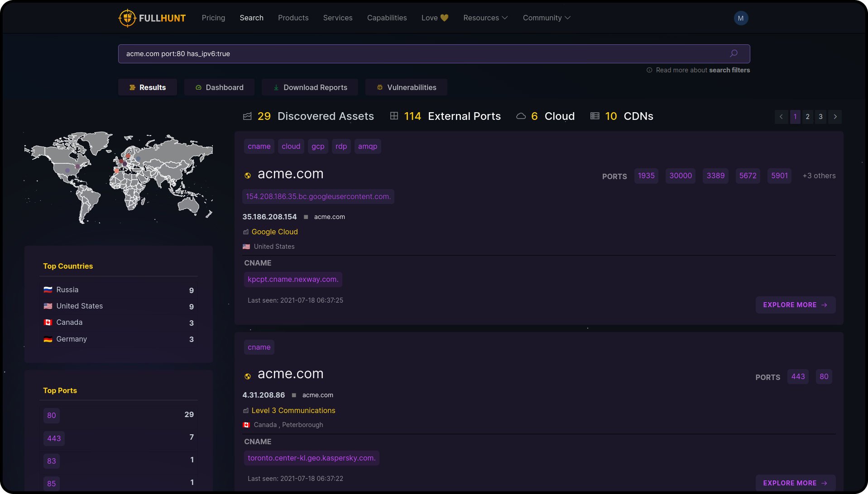Click EXPLORE MORE on first acme.com result
Screen dimensions: 868x494
click(796, 305)
